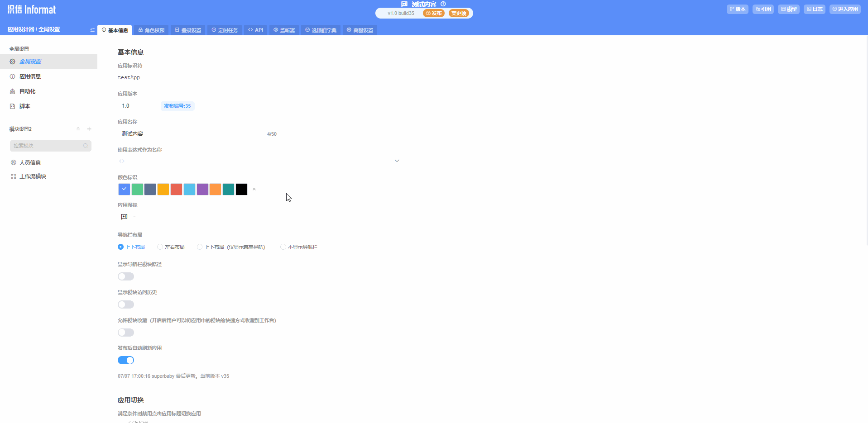868x423 pixels.
Task: Click the orange 发布 button
Action: pos(434,13)
